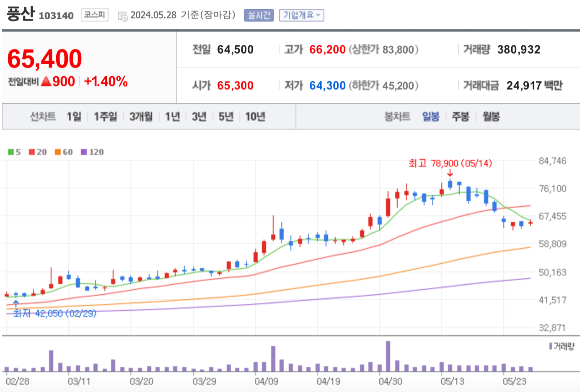Image resolution: width=580 pixels, height=392 pixels.
Task: Click the purple 120-day moving average swatch
Action: click(x=84, y=152)
